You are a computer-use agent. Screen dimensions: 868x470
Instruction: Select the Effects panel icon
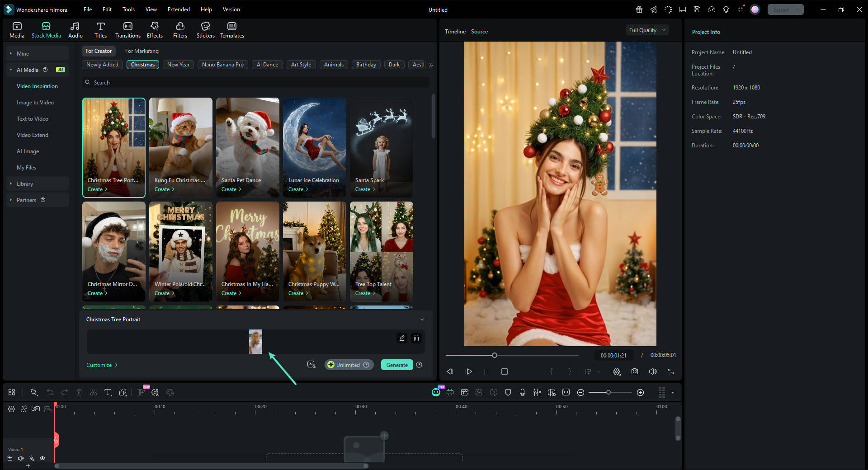pyautogui.click(x=154, y=30)
